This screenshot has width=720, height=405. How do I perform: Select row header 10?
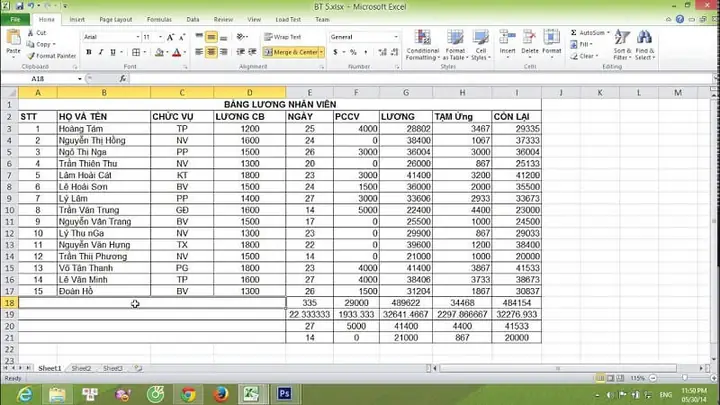click(x=9, y=210)
